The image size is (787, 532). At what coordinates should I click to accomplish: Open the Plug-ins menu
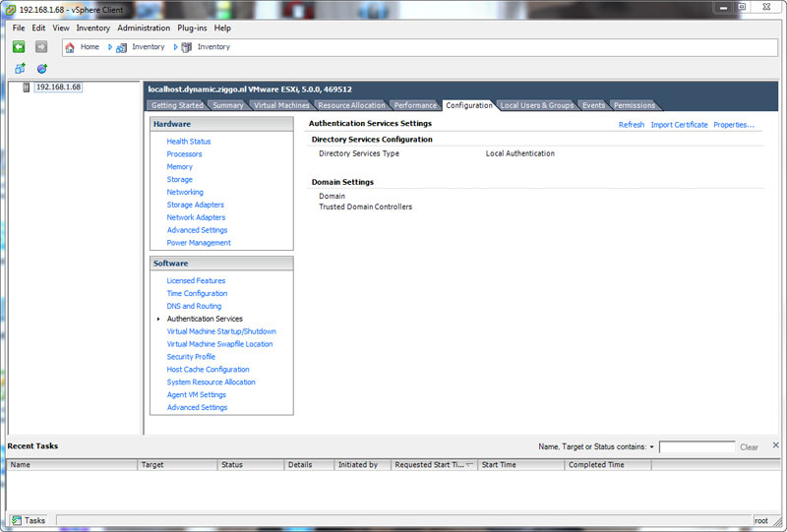[x=192, y=29]
